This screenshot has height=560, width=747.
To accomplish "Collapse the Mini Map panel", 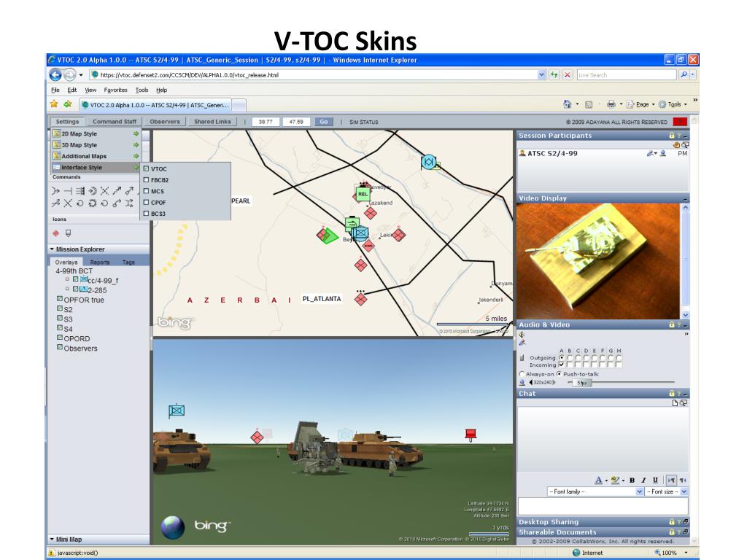I will tap(52, 539).
